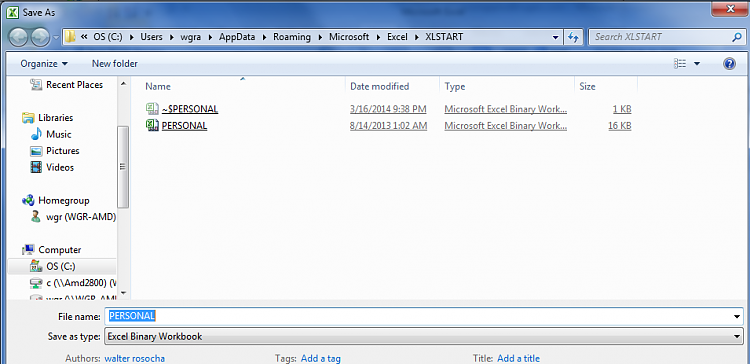The image size is (750, 364).
Task: Click the New folder button
Action: [x=115, y=64]
